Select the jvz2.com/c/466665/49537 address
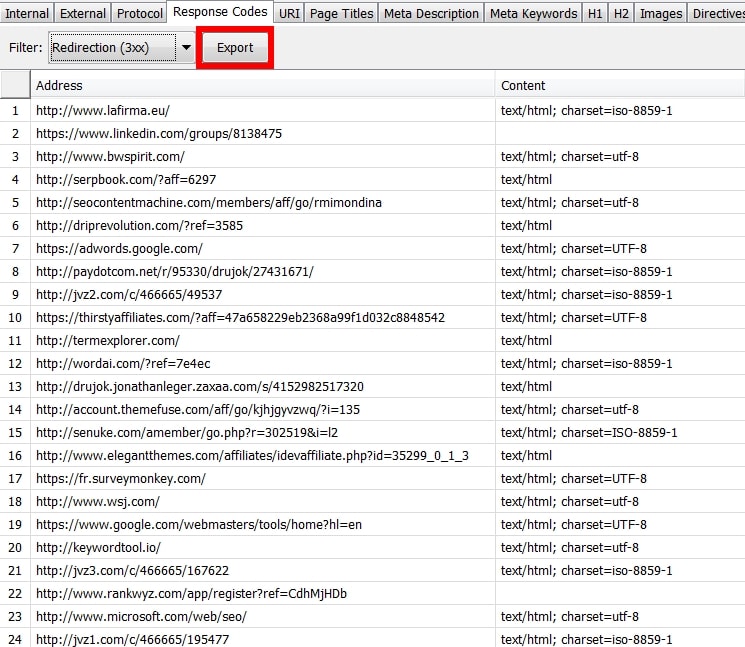 pyautogui.click(x=129, y=295)
